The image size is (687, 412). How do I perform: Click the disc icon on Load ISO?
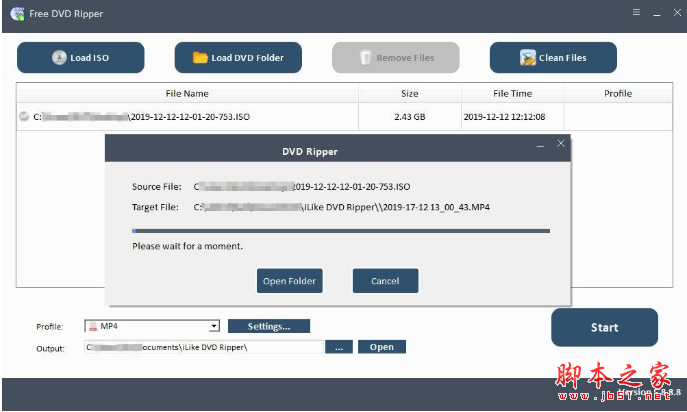point(59,57)
